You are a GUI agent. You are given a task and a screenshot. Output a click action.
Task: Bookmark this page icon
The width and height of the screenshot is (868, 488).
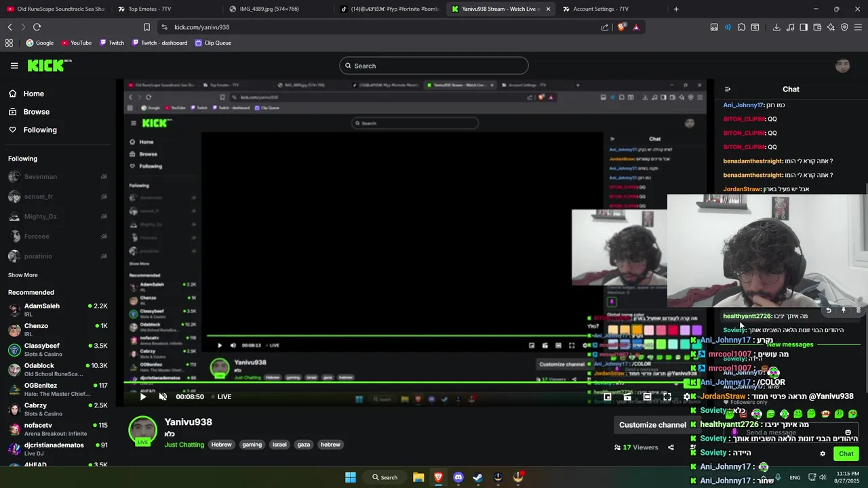[x=146, y=27]
